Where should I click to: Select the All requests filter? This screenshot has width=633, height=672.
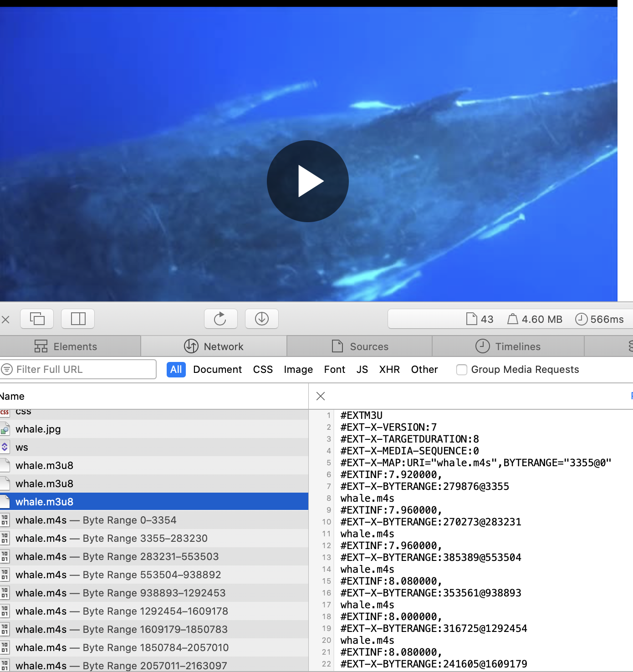[176, 369]
